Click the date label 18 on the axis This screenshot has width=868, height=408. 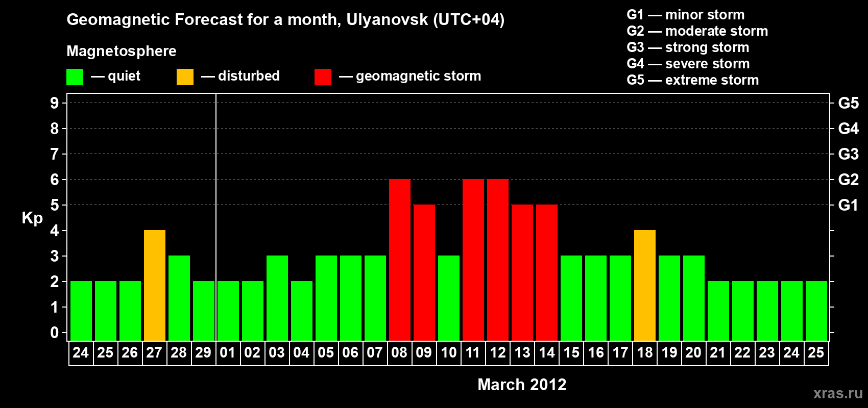click(645, 353)
